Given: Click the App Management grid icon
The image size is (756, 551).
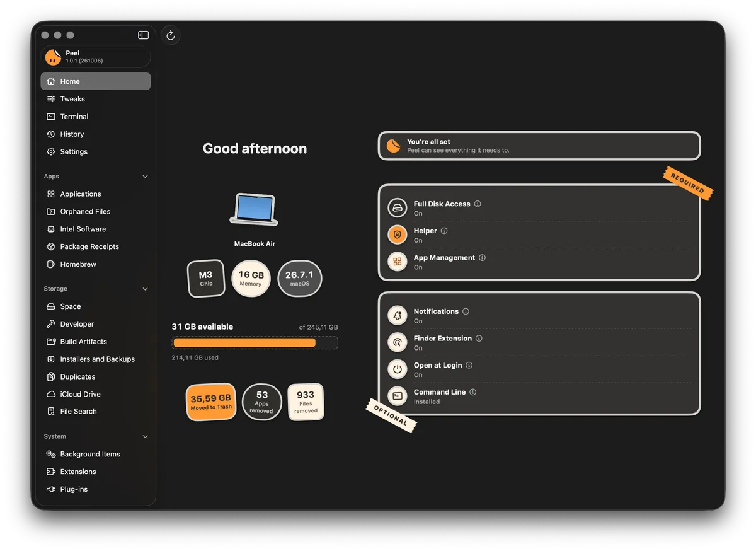Looking at the screenshot, I should coord(398,262).
